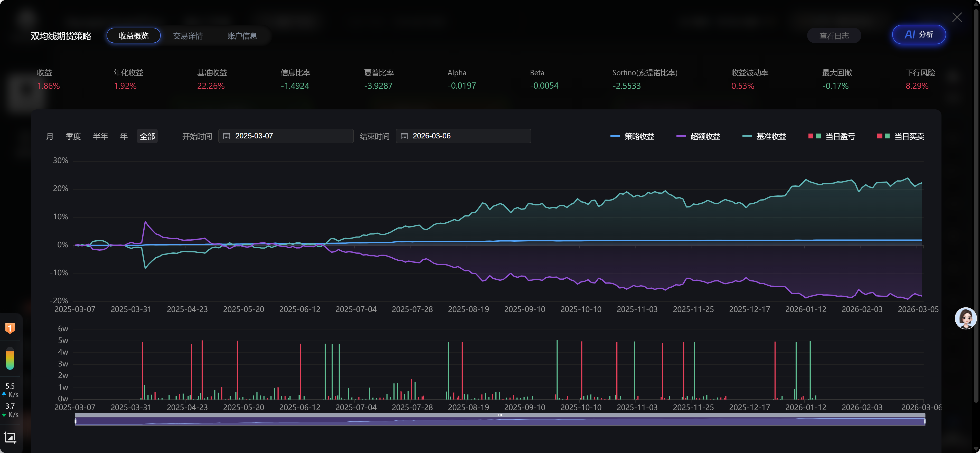Click the teal benchmark line peak in return chart

908,178
